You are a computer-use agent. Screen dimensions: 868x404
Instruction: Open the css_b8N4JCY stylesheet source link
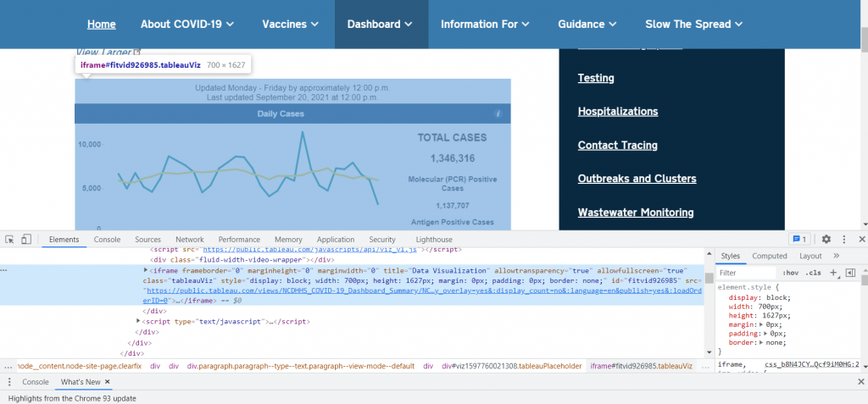coord(813,365)
